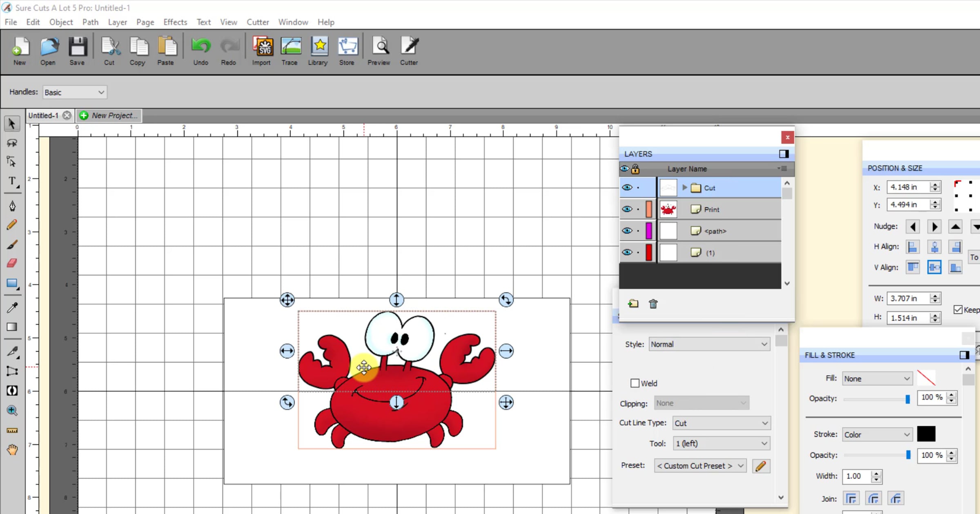Open the File menu

point(11,22)
